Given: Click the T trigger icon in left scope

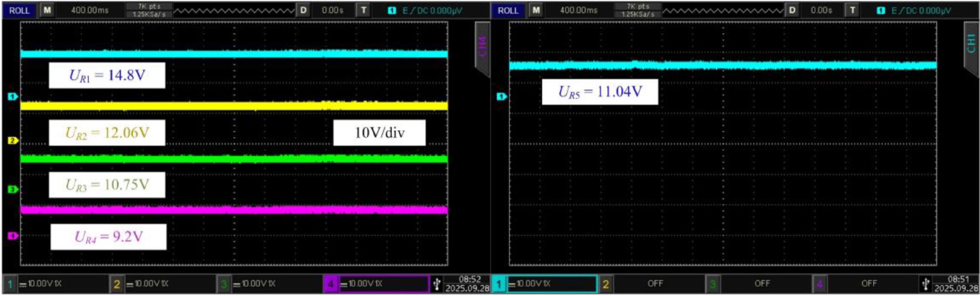Looking at the screenshot, I should point(363,10).
